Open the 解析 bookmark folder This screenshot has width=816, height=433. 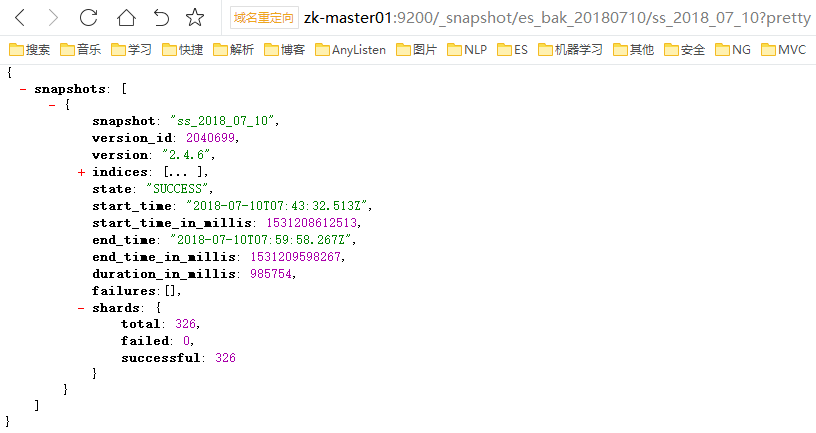click(x=234, y=50)
